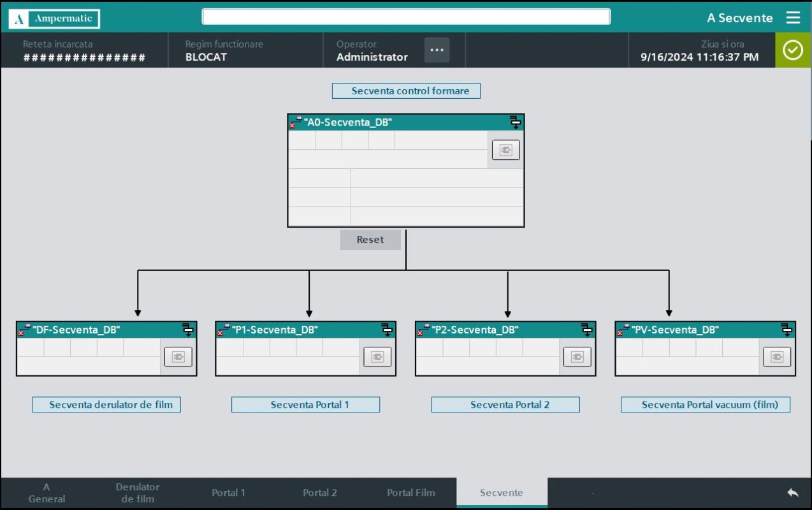
Task: Click the A0-Secventa_DB sequence step button
Action: pos(505,150)
